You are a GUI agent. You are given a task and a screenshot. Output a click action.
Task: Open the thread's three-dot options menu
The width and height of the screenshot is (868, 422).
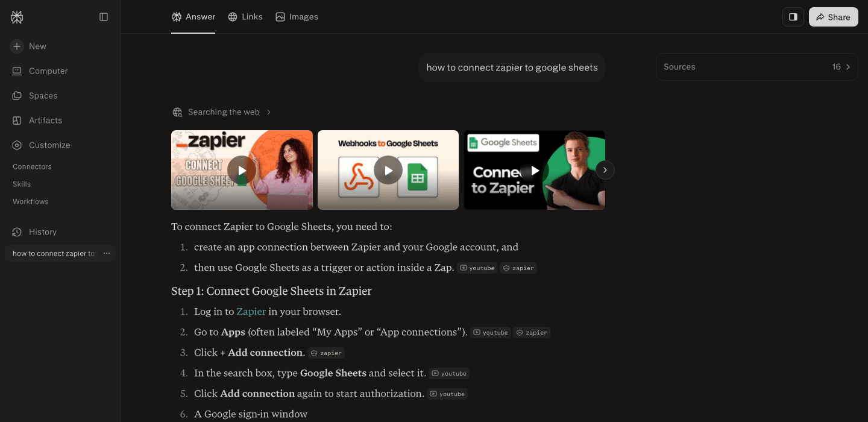point(107,254)
